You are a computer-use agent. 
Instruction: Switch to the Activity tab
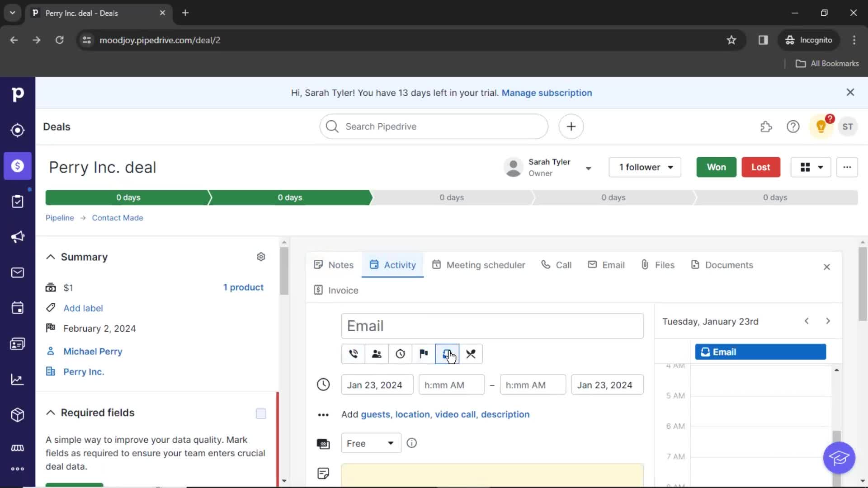pos(392,265)
